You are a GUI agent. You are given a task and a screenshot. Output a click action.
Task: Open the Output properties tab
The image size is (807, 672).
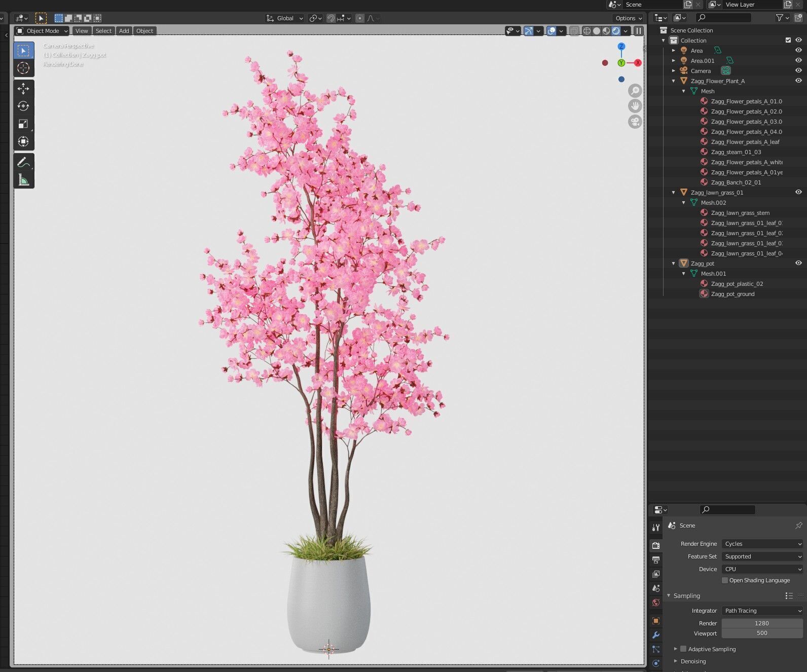(x=656, y=559)
